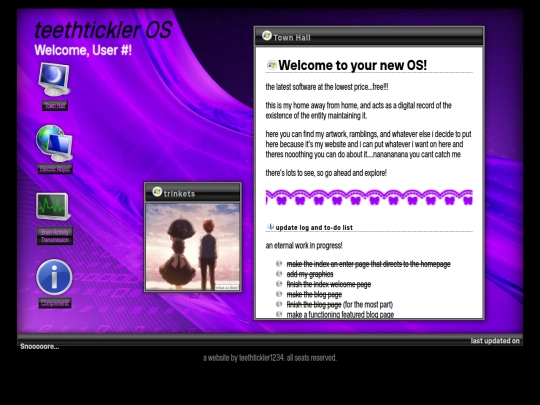The width and height of the screenshot is (540, 405).
Task: Click the orb icon in trinkets title bar
Action: click(x=157, y=191)
